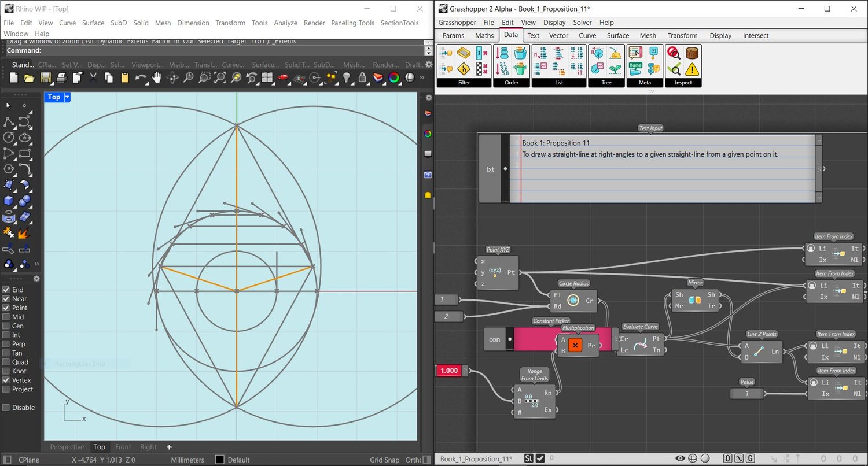Select the CPla toolbar tab in Rhino

tap(47, 65)
